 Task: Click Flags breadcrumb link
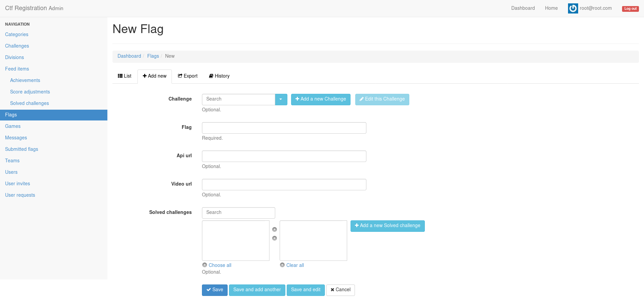pyautogui.click(x=153, y=56)
